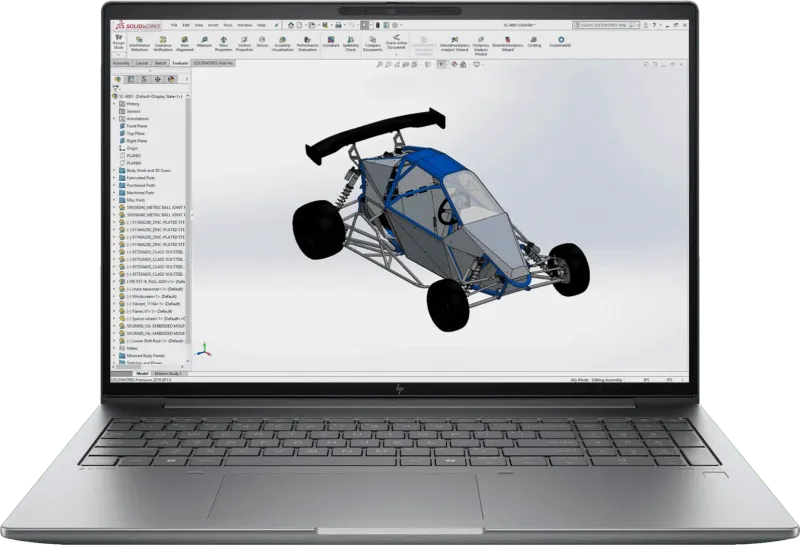800x545 pixels.
Task: Switch to the Motion Study 1 tab
Action: click(x=168, y=374)
